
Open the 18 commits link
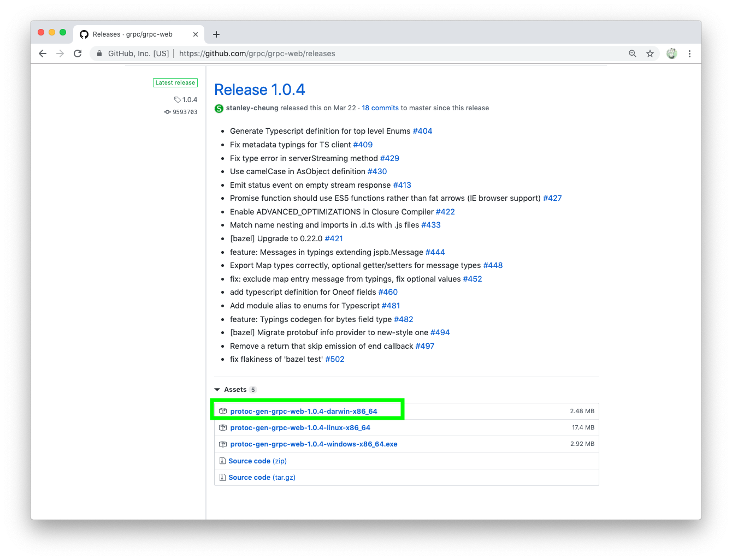coord(380,108)
